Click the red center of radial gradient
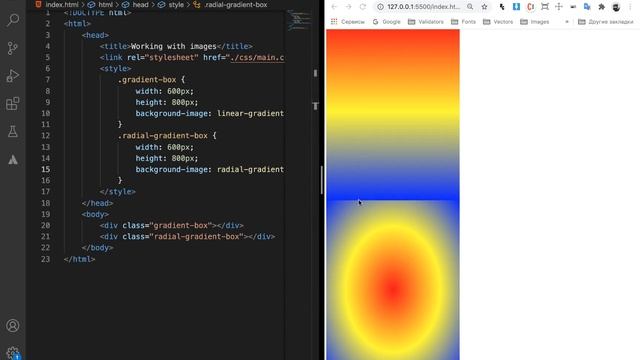The width and height of the screenshot is (640, 360). pos(393,289)
